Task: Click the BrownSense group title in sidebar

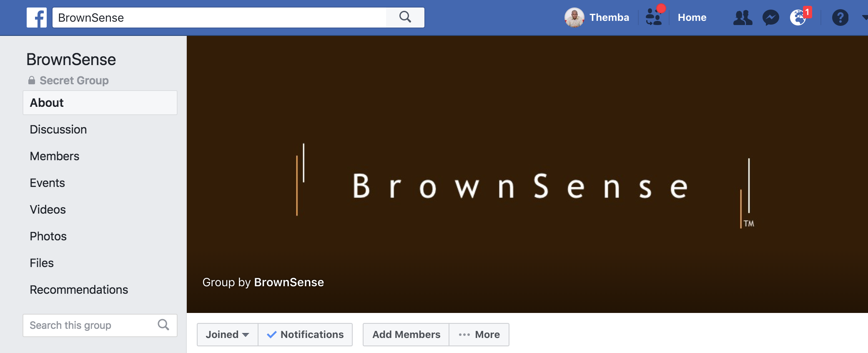Action: (71, 60)
